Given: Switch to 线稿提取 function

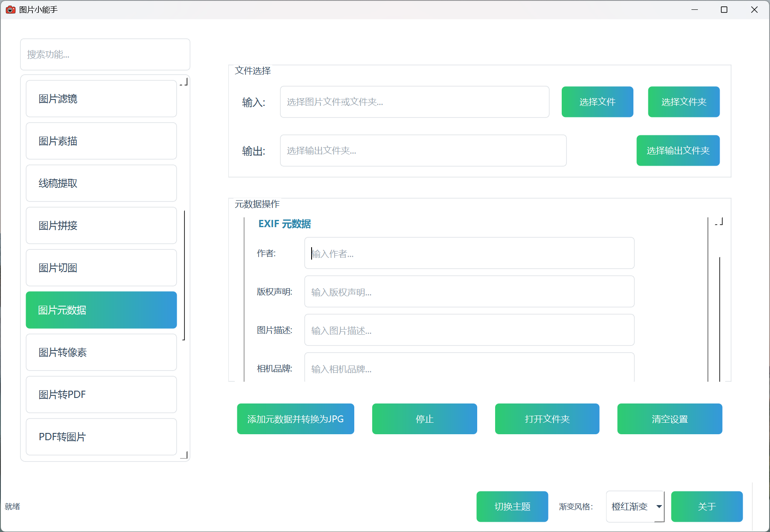Looking at the screenshot, I should pyautogui.click(x=101, y=183).
